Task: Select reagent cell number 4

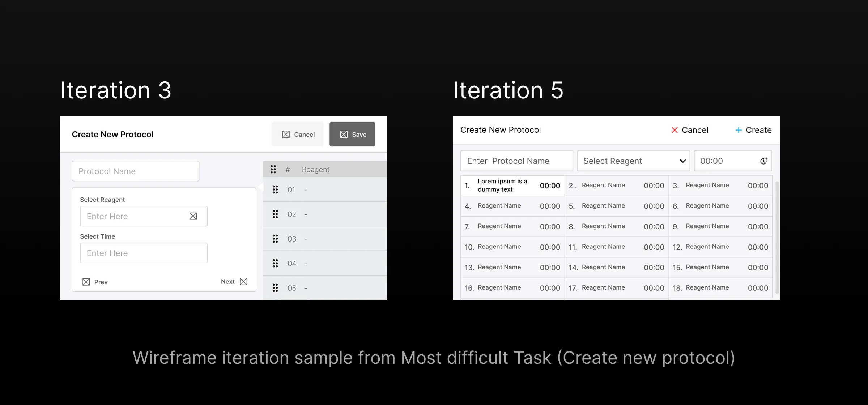Action: tap(512, 206)
